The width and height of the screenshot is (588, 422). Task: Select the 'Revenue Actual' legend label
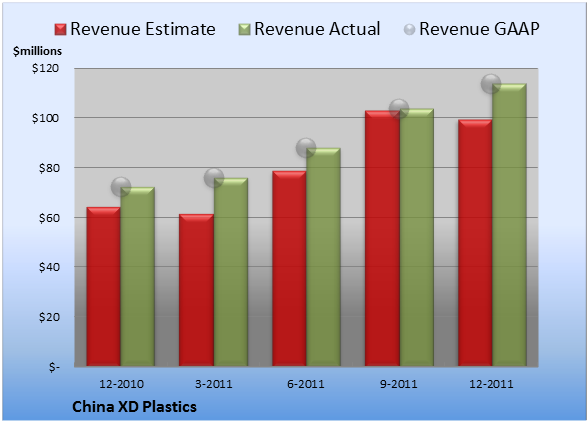coord(317,29)
